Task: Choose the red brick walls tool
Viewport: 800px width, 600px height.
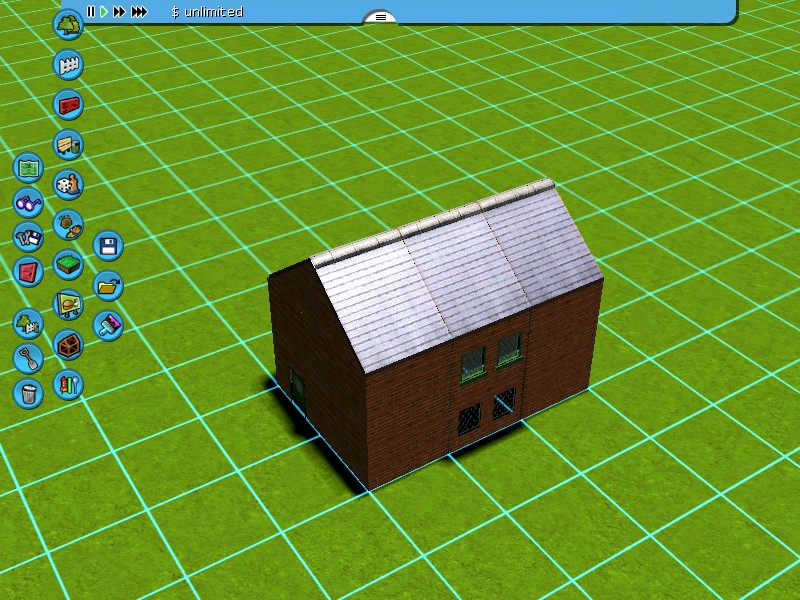Action: point(68,105)
